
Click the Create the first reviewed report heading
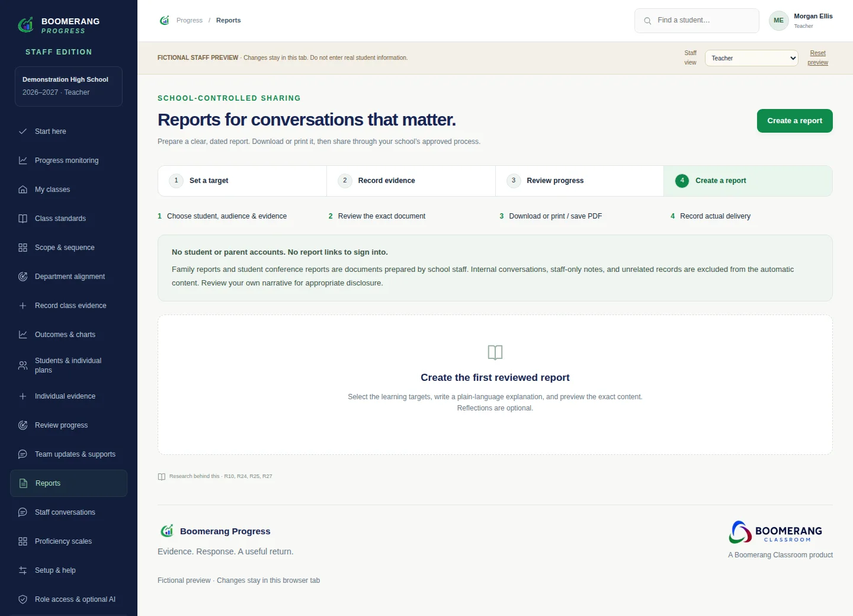click(x=495, y=378)
